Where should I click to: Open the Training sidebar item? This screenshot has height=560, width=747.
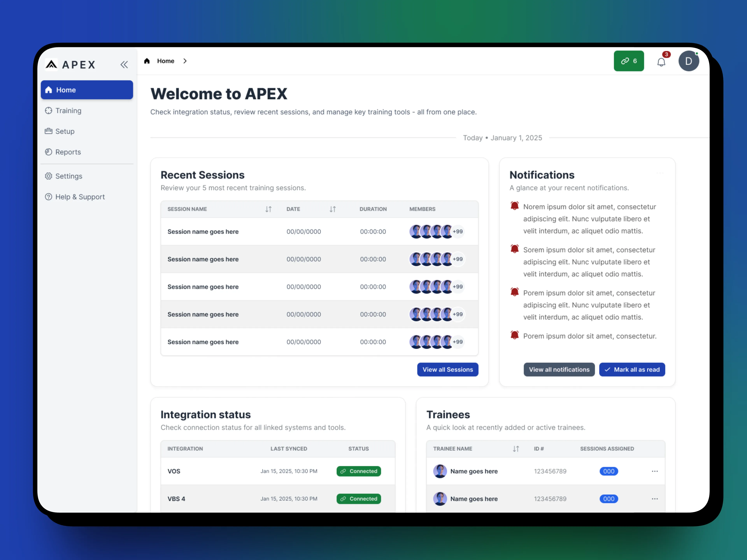(x=87, y=111)
